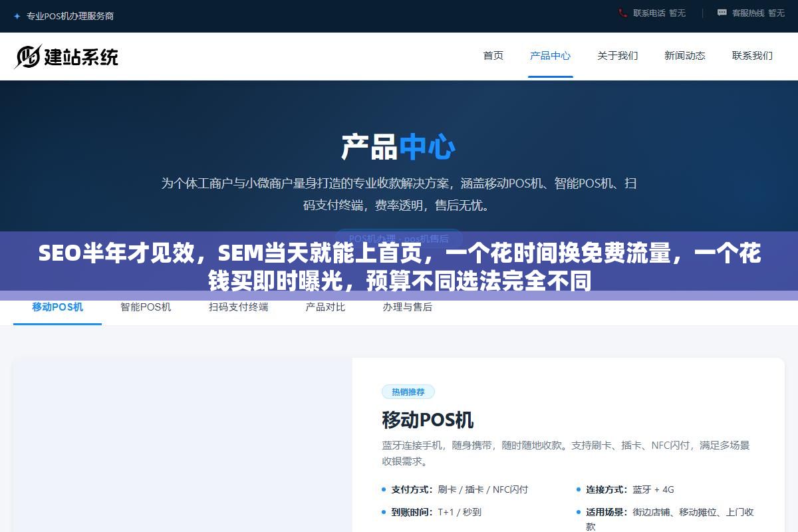
Task: Select the 移动POS机 product tab
Action: [58, 307]
